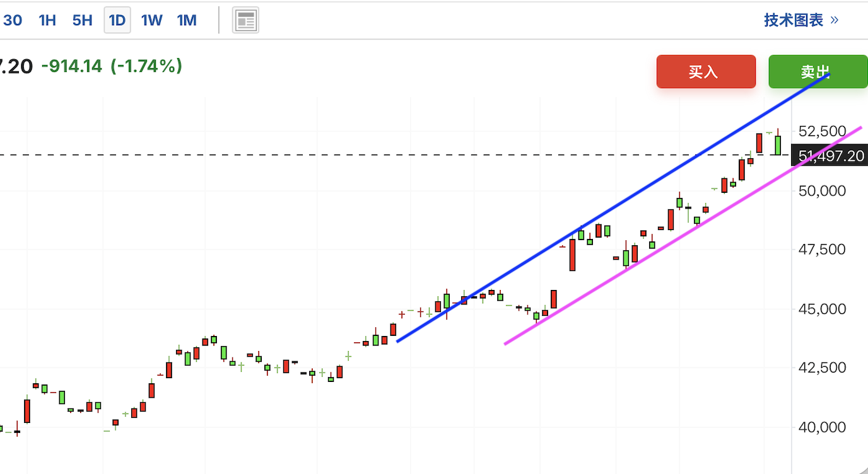This screenshot has height=474, width=868.
Task: Switch to the 5H timeframe
Action: tap(82, 20)
